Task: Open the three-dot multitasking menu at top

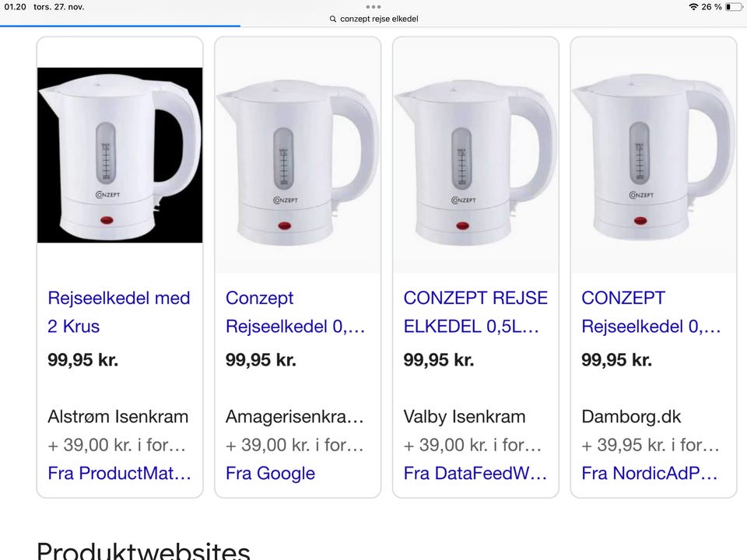Action: click(373, 7)
